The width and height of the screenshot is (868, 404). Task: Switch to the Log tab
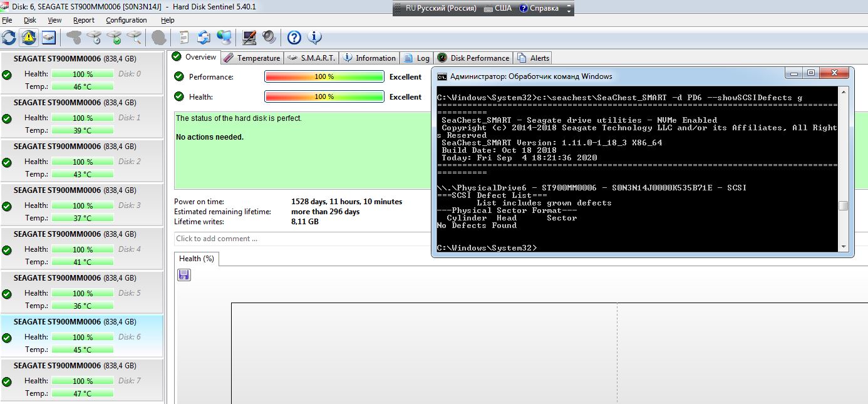click(416, 58)
